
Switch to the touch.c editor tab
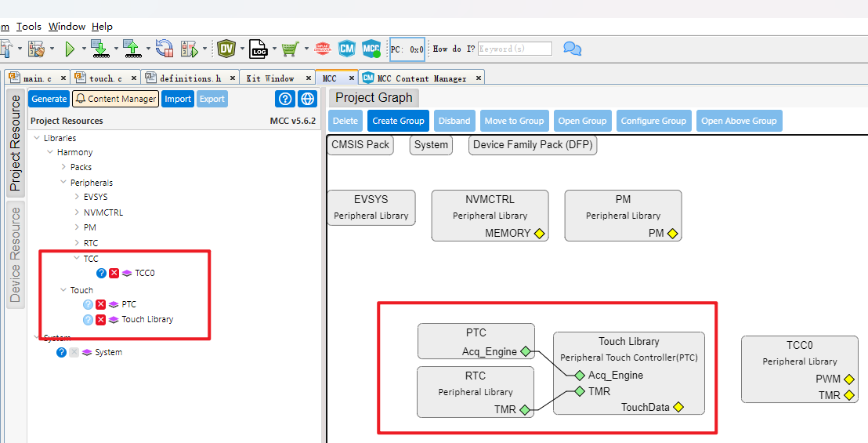coord(105,78)
